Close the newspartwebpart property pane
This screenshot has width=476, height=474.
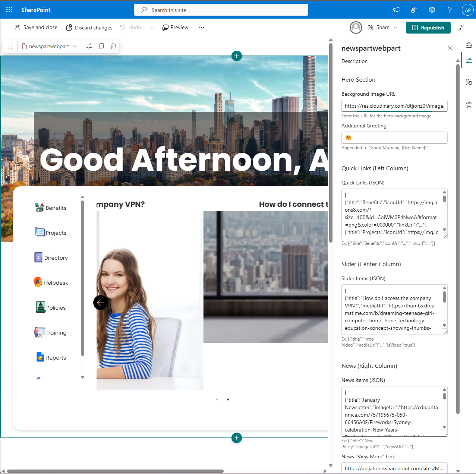tap(450, 48)
